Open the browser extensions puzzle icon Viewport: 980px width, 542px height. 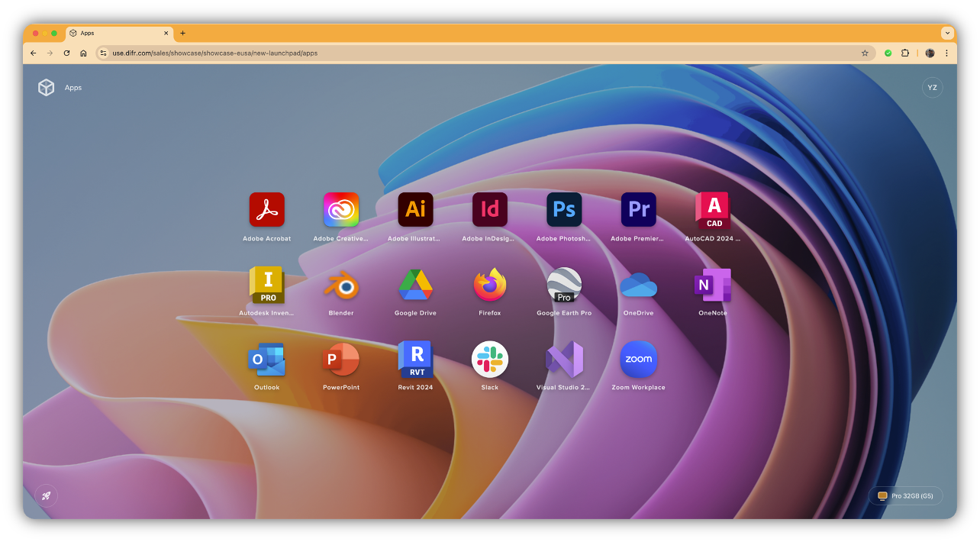coord(905,53)
